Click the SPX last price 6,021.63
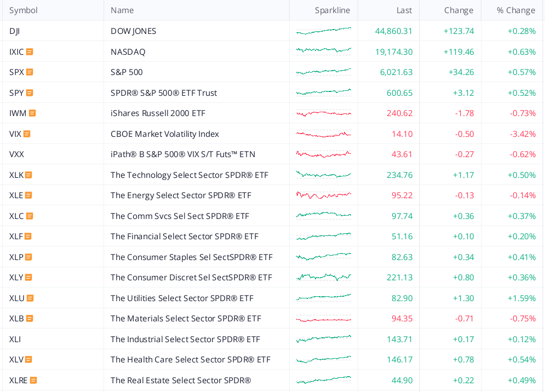 click(396, 72)
